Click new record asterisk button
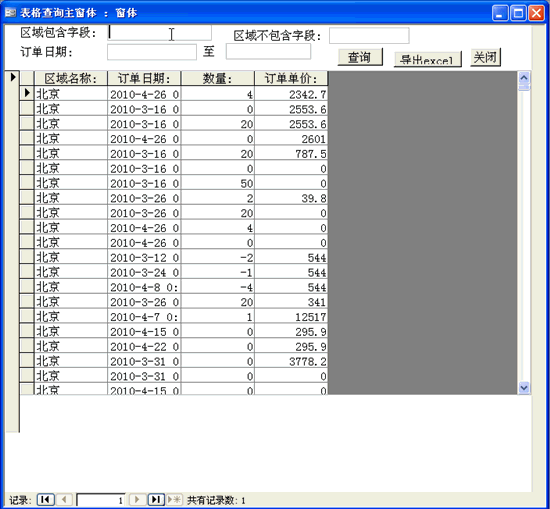Viewport: 550px width, 509px height. pyautogui.click(x=174, y=499)
